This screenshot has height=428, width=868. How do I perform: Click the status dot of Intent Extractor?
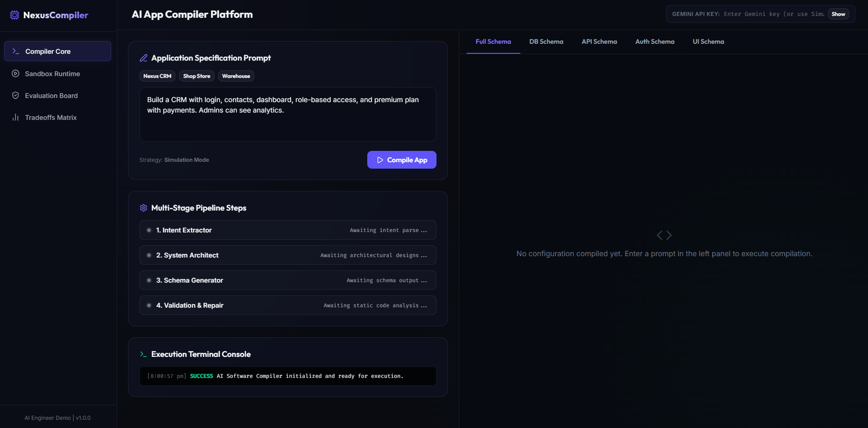pyautogui.click(x=149, y=230)
